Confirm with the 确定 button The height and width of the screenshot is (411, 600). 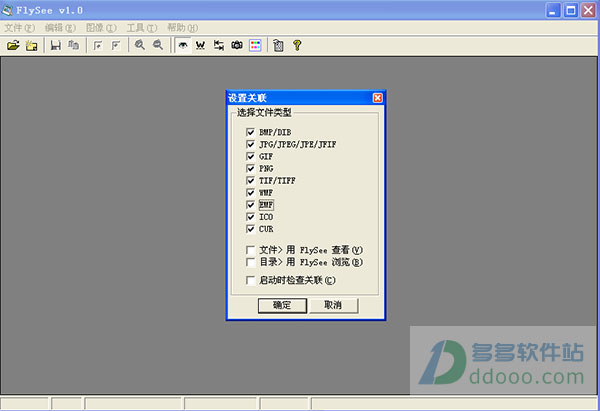point(282,305)
